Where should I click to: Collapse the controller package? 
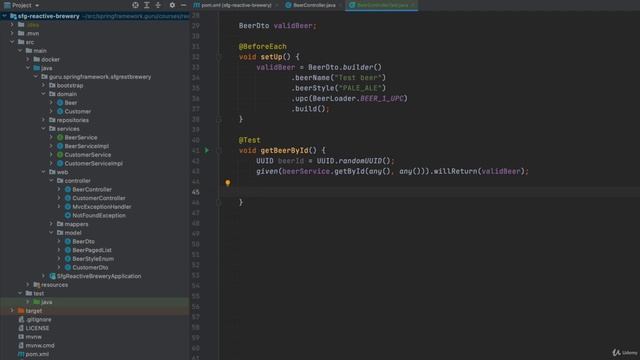click(x=51, y=180)
